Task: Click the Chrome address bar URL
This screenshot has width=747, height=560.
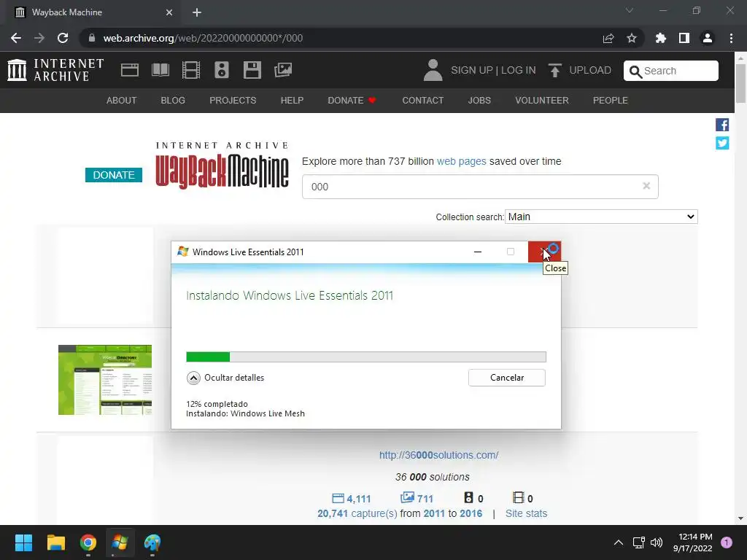Action: coord(203,38)
